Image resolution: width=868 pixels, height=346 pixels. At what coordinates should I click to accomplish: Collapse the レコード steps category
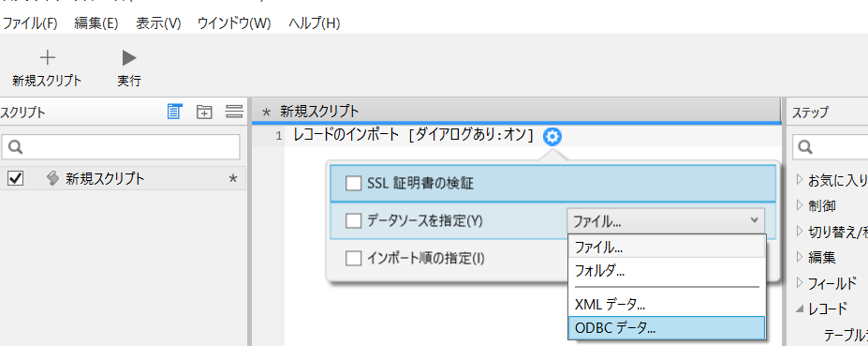(x=800, y=308)
